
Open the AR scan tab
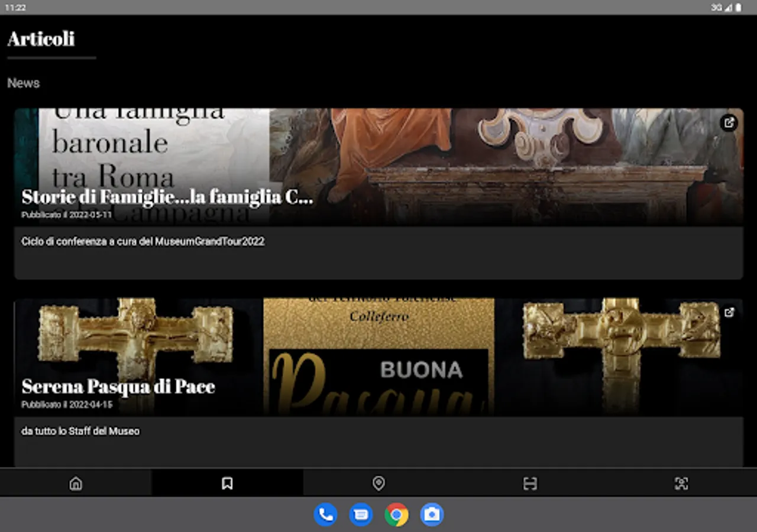(681, 484)
